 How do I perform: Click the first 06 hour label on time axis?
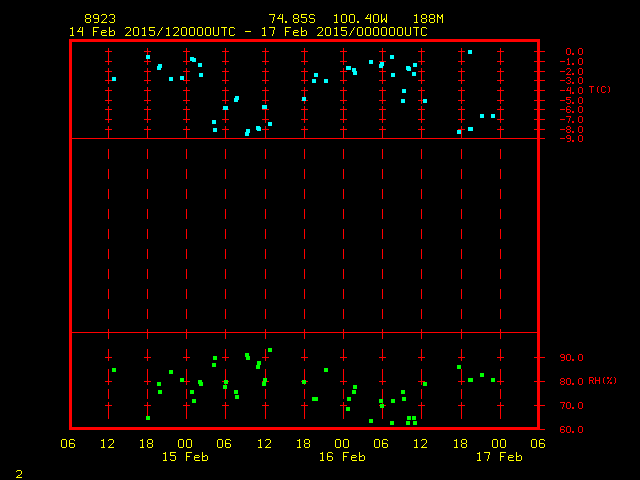click(x=69, y=443)
